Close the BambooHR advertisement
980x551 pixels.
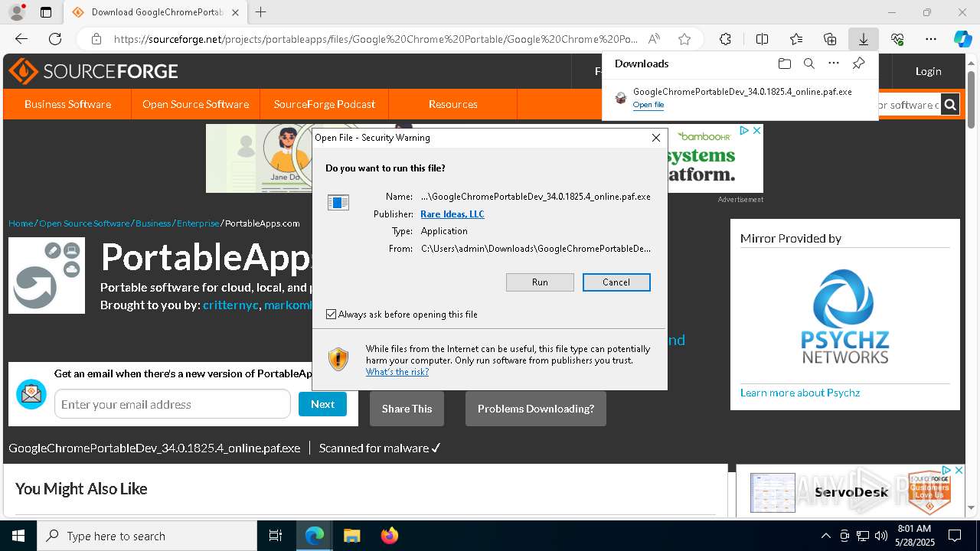756,131
